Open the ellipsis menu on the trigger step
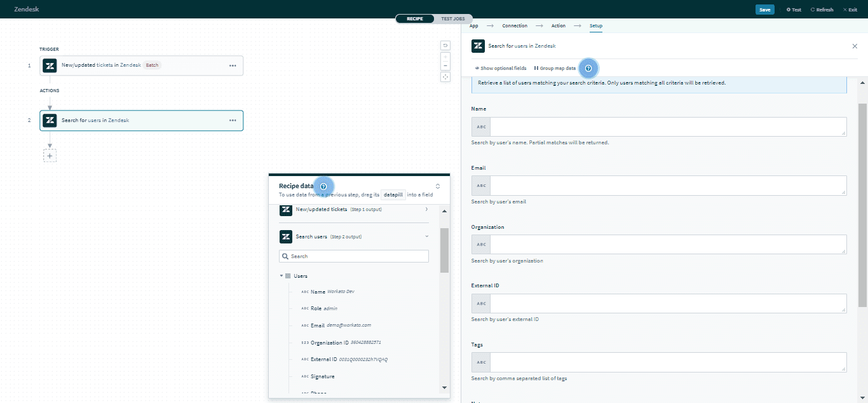 (x=233, y=65)
